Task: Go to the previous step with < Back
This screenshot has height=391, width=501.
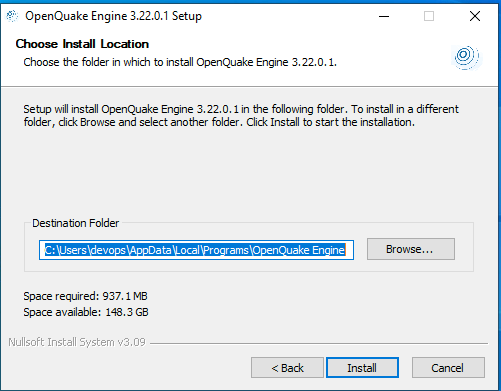Action: 287,368
